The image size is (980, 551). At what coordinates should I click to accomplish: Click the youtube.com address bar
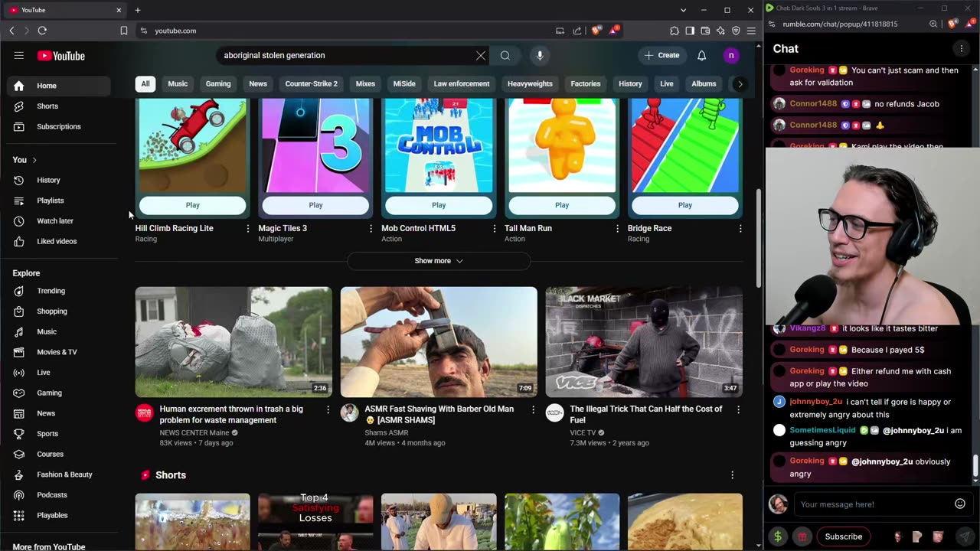tap(345, 31)
